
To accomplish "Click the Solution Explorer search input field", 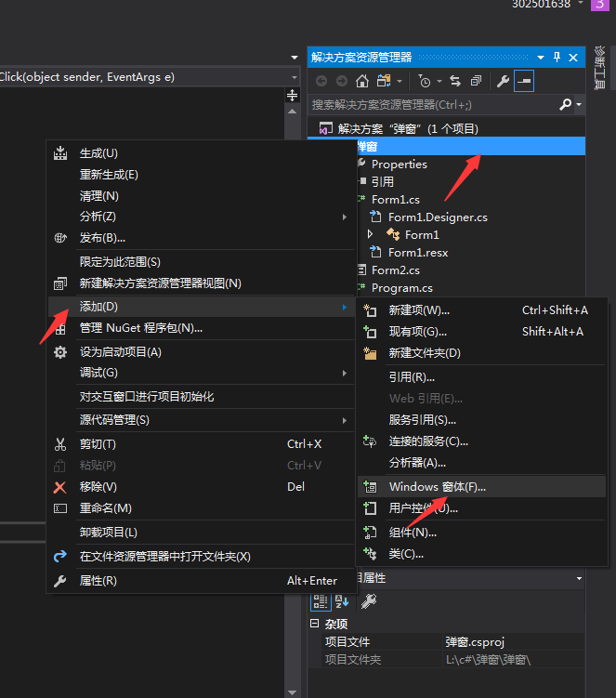I will [432, 105].
